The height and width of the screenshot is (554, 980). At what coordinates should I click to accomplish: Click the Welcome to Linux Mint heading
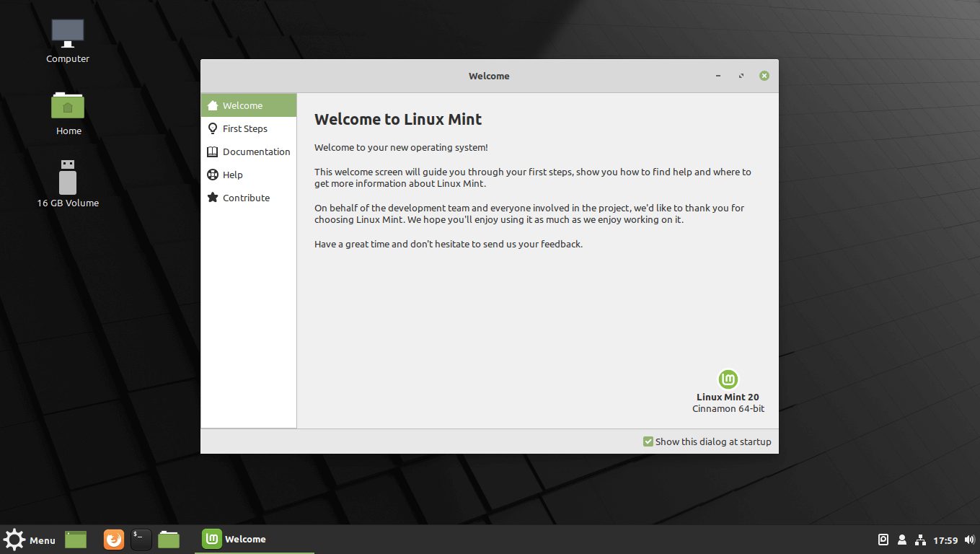[398, 119]
